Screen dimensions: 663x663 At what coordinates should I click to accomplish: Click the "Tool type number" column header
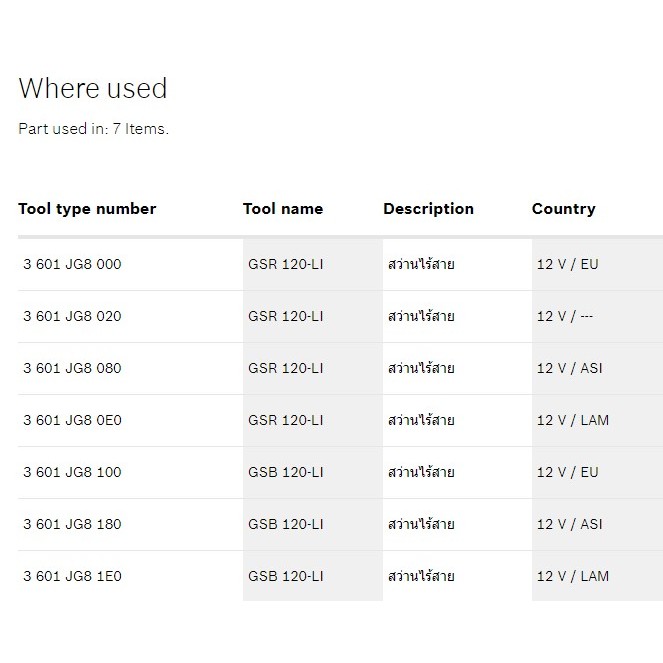87,209
